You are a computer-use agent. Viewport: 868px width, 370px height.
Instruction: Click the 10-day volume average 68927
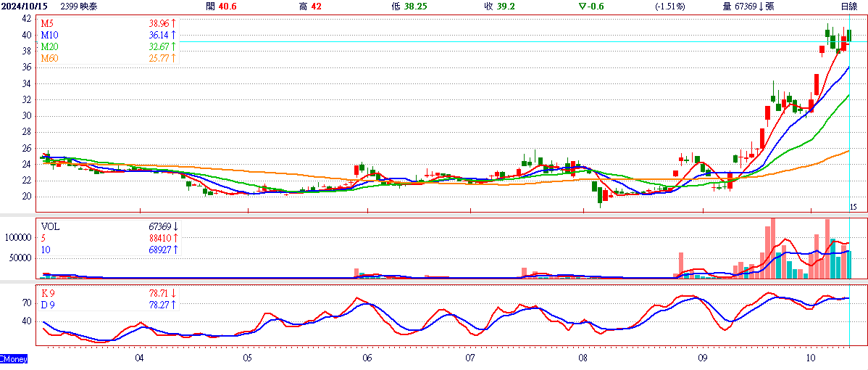[x=160, y=250]
